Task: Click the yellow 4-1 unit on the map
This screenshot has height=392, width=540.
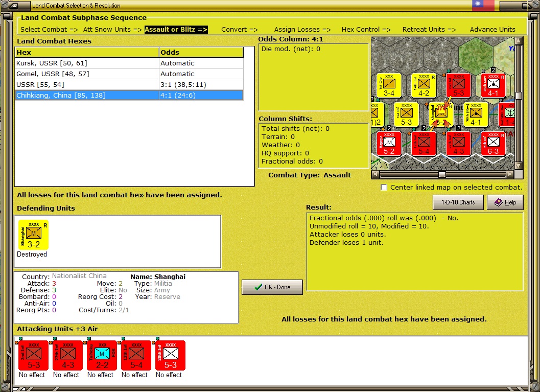Action: coord(476,114)
